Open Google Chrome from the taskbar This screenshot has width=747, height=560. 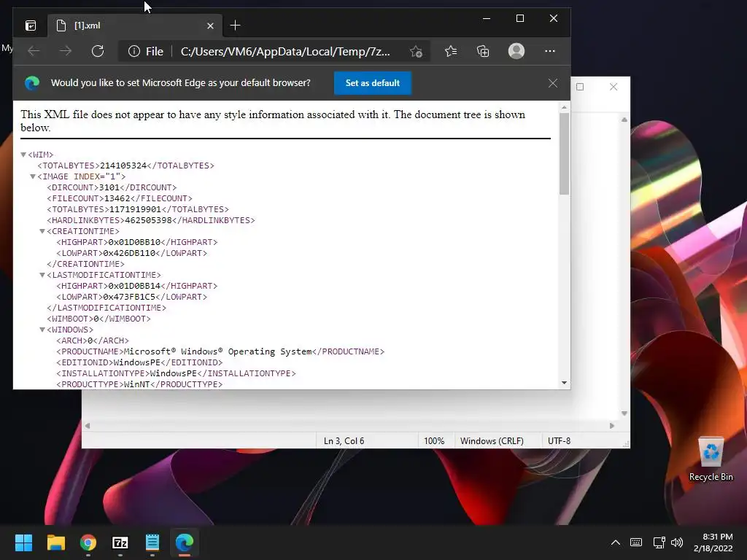[88, 542]
